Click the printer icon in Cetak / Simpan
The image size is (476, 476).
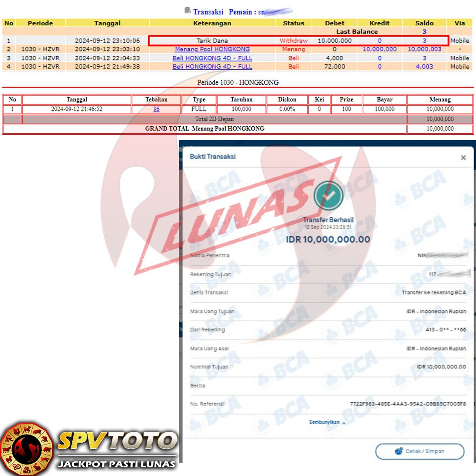tap(399, 451)
